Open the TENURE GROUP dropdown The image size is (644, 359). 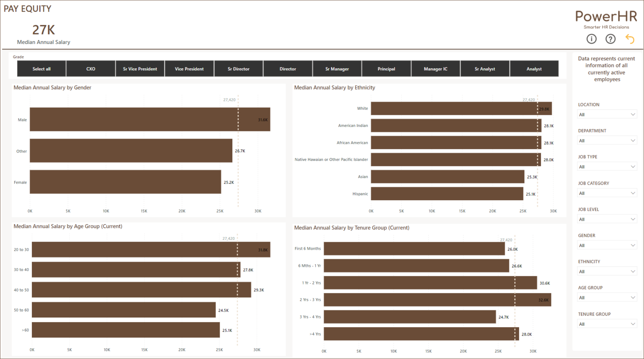tap(607, 323)
